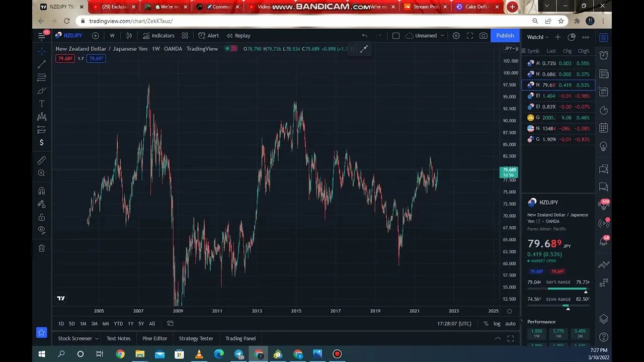Toggle log scale
The width and height of the screenshot is (644, 362).
pos(497,324)
